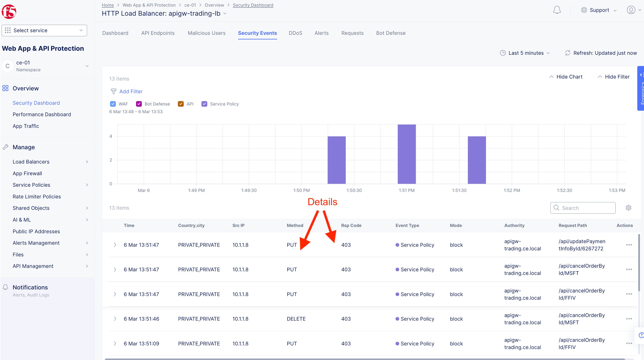Open the notifications bell icon in header

557,10
